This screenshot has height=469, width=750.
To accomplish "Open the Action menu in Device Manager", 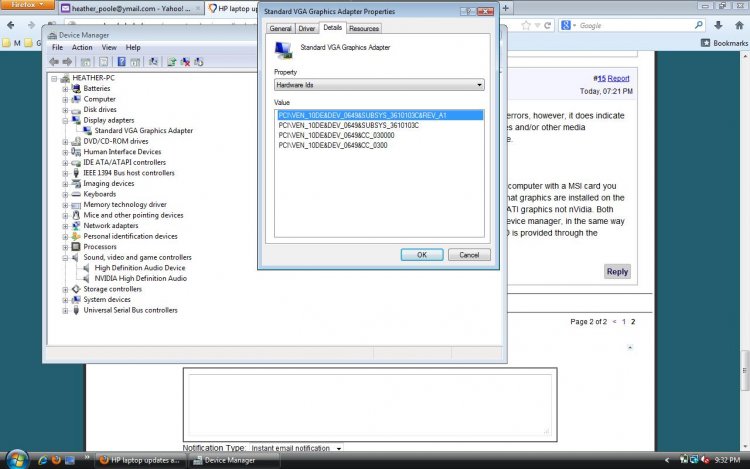I will point(82,47).
